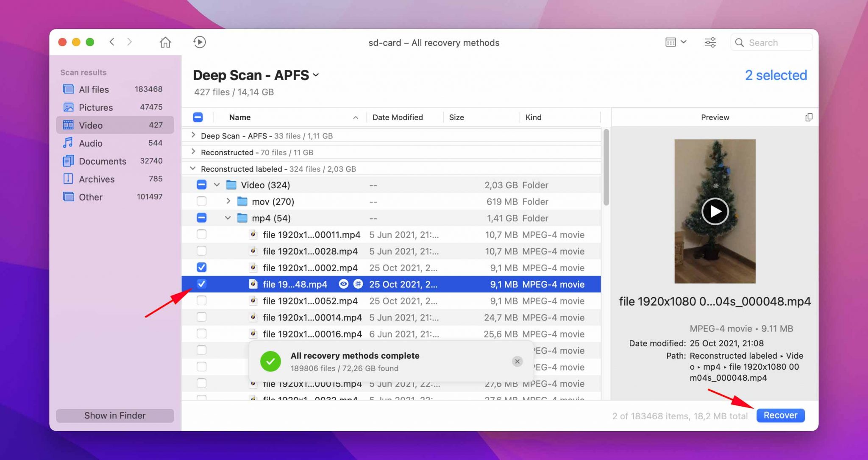Check the box for file 1920x1...00014.mp4
This screenshot has height=460, width=868.
[202, 317]
